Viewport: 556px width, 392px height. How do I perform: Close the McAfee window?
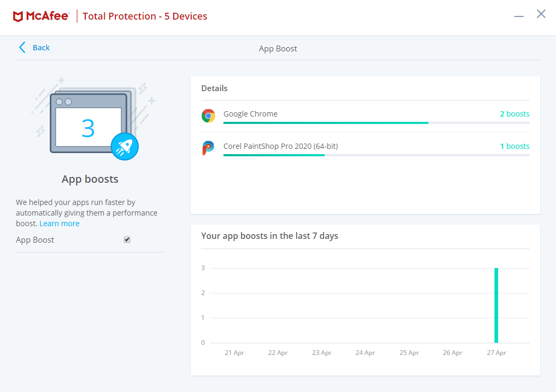pos(541,14)
